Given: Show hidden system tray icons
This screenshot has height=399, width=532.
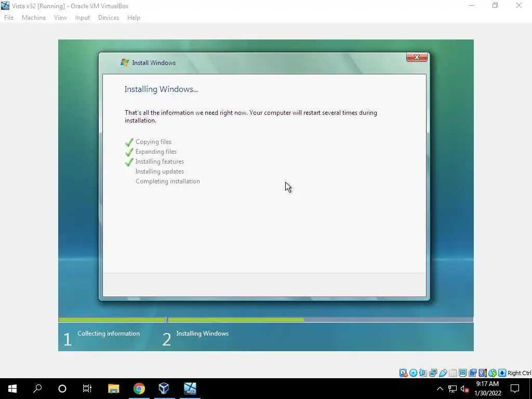Looking at the screenshot, I should point(440,389).
